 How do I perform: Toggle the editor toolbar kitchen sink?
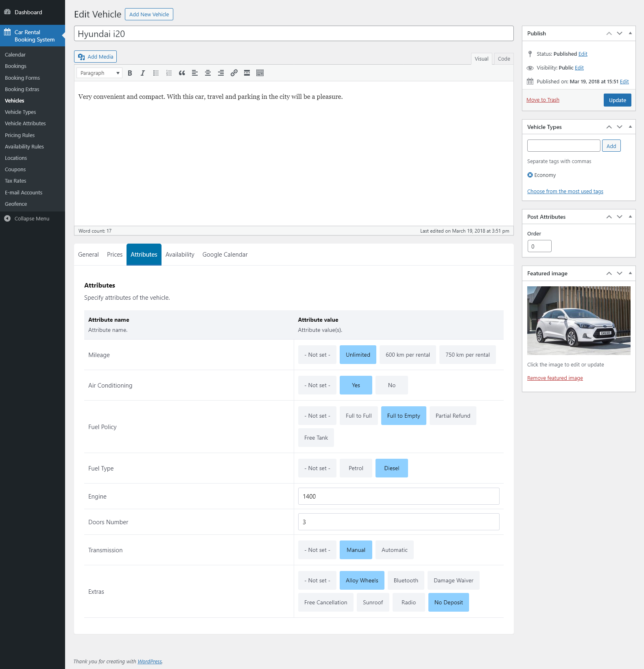pyautogui.click(x=260, y=73)
